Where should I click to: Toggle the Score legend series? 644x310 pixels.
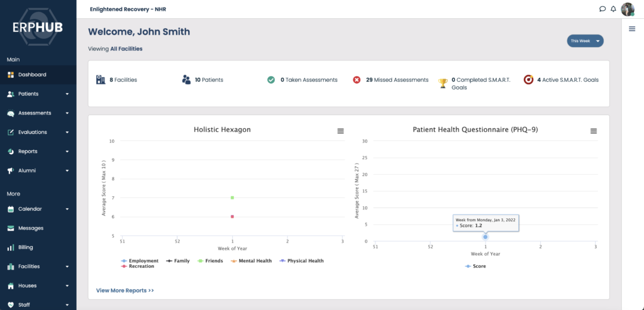(475, 267)
